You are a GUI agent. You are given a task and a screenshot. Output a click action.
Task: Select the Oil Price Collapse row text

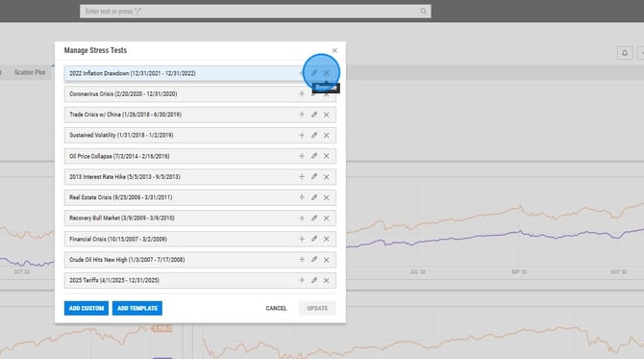119,156
